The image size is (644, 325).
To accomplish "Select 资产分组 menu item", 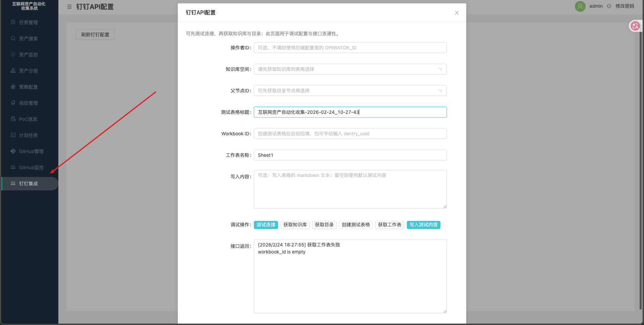I will click(30, 71).
